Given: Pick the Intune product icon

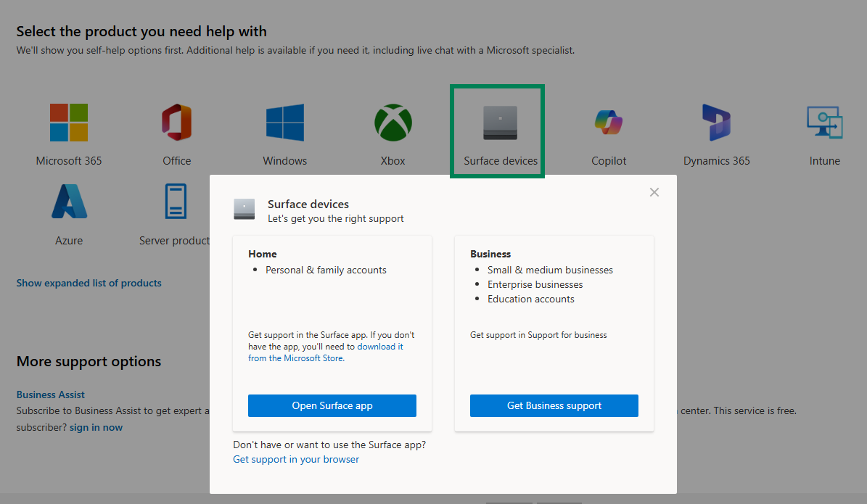Looking at the screenshot, I should 824,123.
